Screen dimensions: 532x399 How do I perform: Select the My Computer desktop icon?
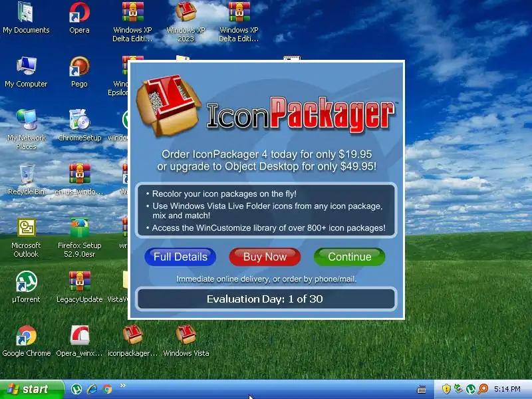(26, 72)
